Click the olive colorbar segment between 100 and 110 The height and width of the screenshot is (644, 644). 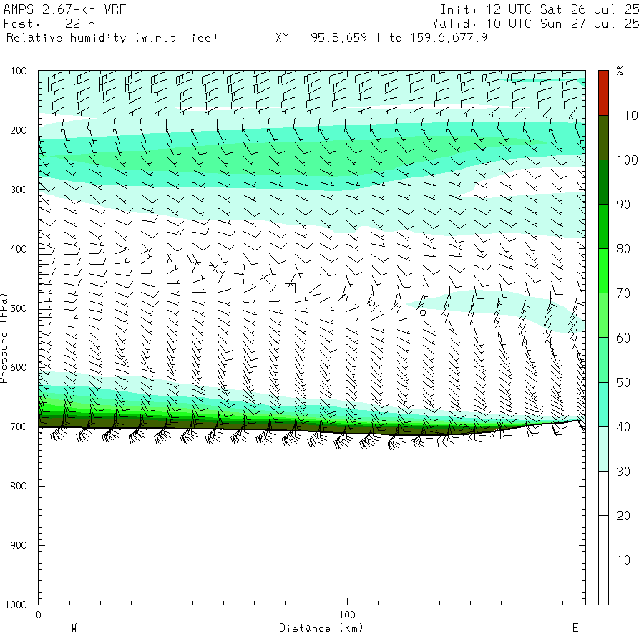(603, 137)
